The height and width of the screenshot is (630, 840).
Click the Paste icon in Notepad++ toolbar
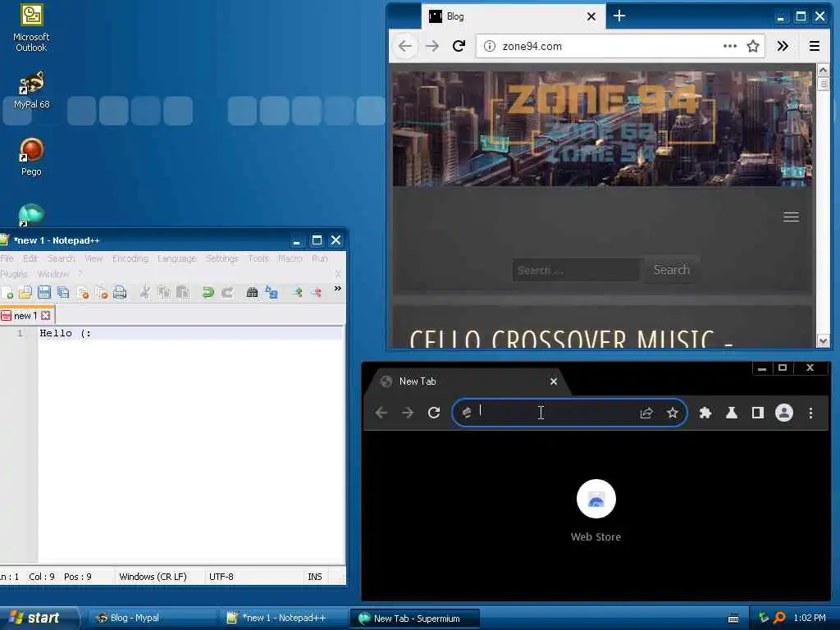tap(183, 293)
